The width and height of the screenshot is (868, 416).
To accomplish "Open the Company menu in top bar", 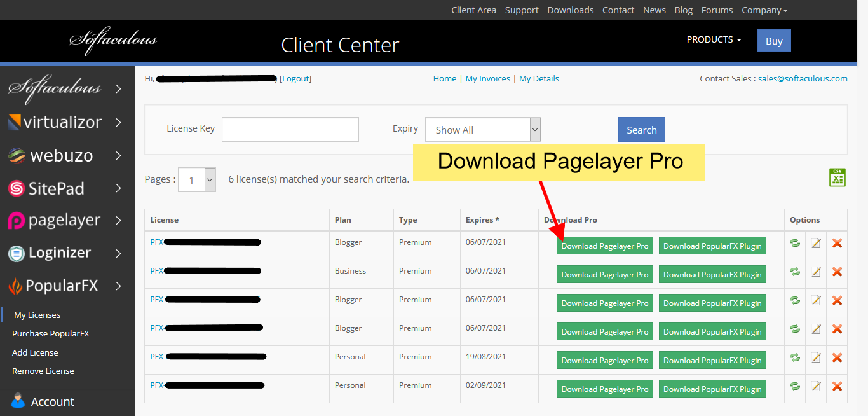I will click(764, 10).
